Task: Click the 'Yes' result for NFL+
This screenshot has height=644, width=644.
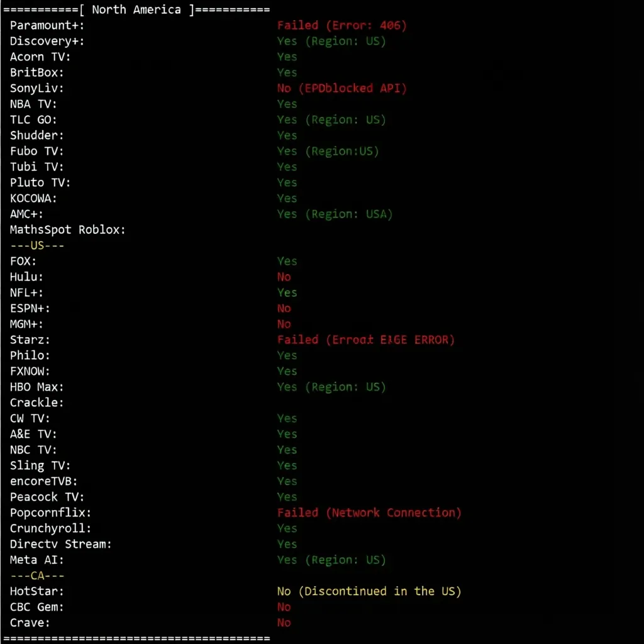Action: (287, 292)
